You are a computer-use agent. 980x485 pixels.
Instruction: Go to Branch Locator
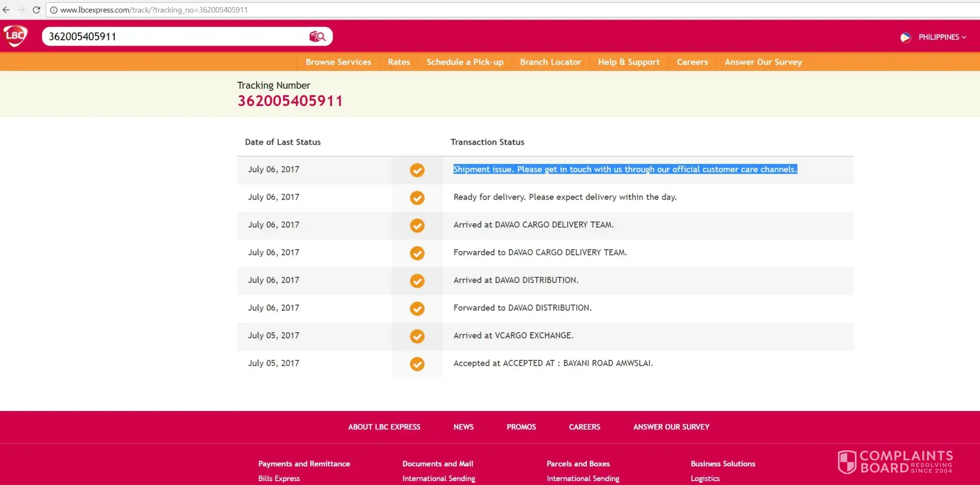pyautogui.click(x=550, y=62)
